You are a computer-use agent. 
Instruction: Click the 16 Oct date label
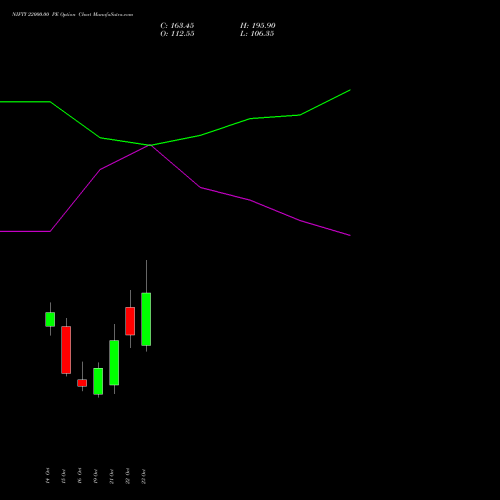tap(80, 476)
